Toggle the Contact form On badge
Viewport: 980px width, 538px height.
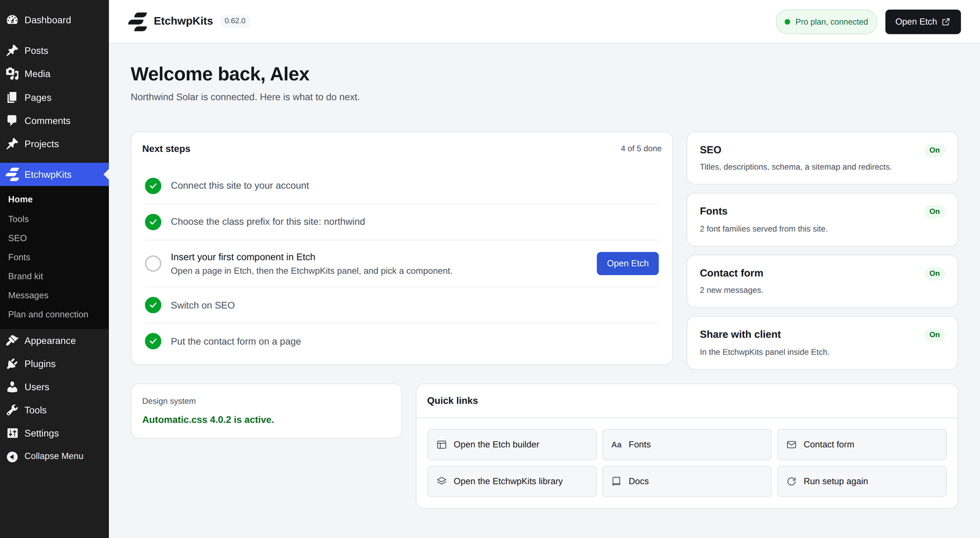pyautogui.click(x=934, y=273)
